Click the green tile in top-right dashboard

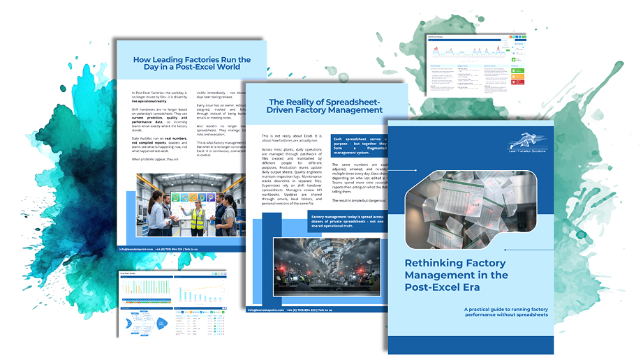click(517, 70)
